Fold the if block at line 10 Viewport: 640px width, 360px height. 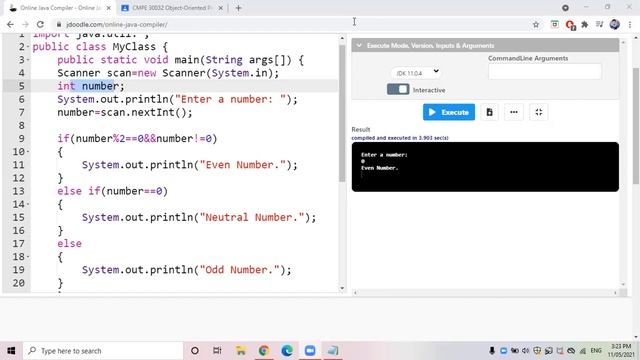28,152
